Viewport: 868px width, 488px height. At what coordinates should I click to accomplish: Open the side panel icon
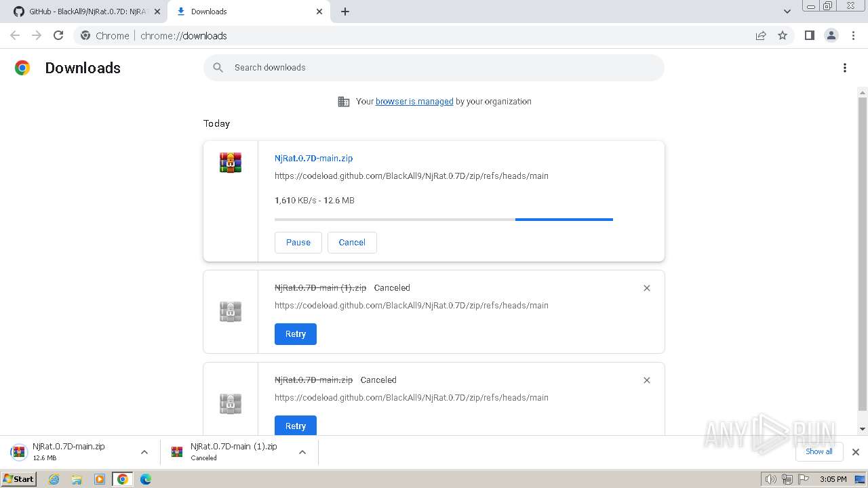(x=809, y=35)
